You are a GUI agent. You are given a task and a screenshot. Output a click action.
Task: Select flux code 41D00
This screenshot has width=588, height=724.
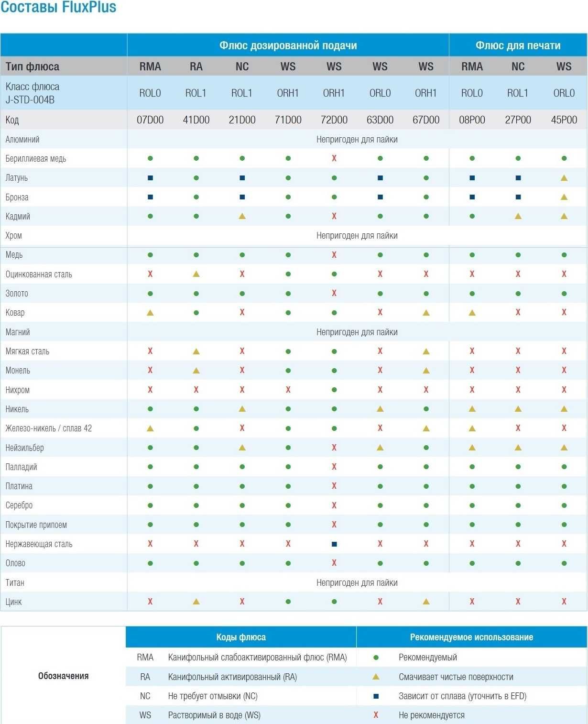[196, 120]
